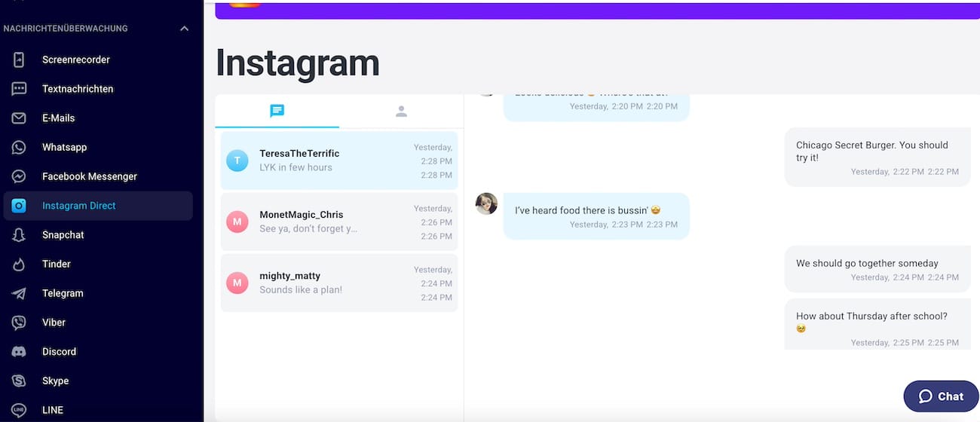Click the "Chicago Secret Burger" message bubble
This screenshot has height=422, width=980.
point(877,157)
